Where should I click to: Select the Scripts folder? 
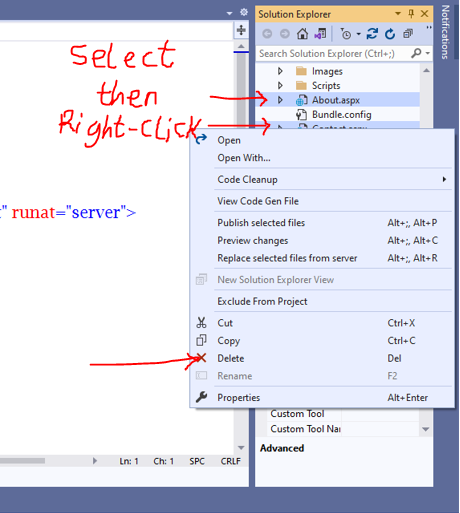click(326, 86)
